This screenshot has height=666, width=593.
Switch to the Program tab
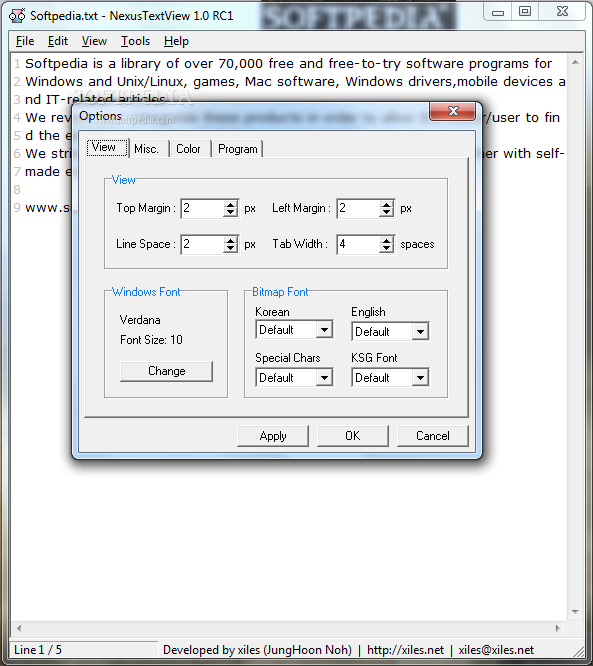coord(237,149)
